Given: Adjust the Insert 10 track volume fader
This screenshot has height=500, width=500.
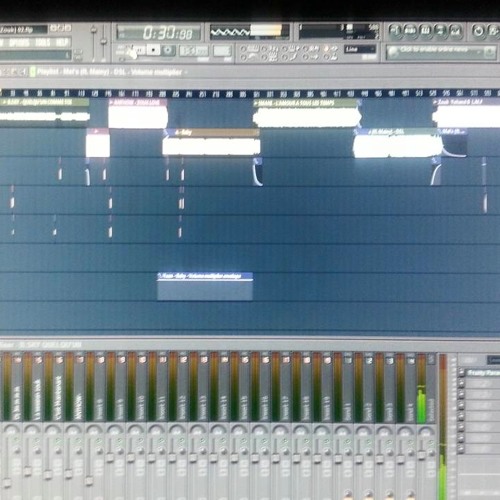Looking at the screenshot, I should (131, 457).
